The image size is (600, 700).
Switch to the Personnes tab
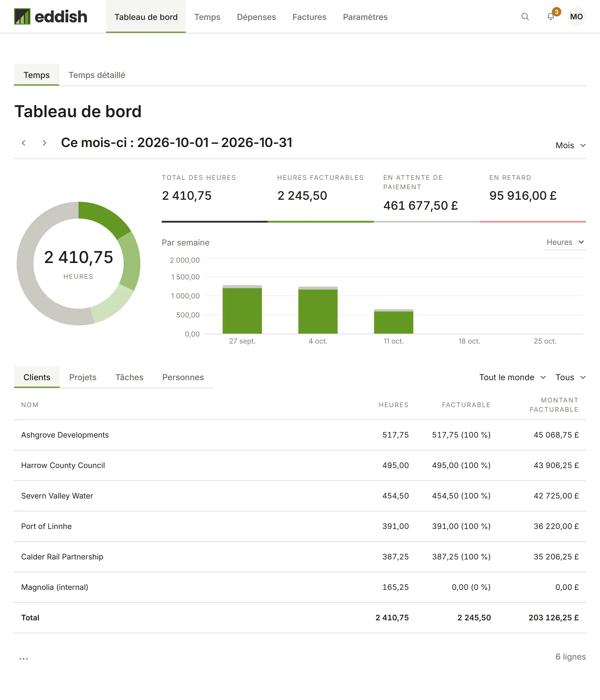coord(183,377)
